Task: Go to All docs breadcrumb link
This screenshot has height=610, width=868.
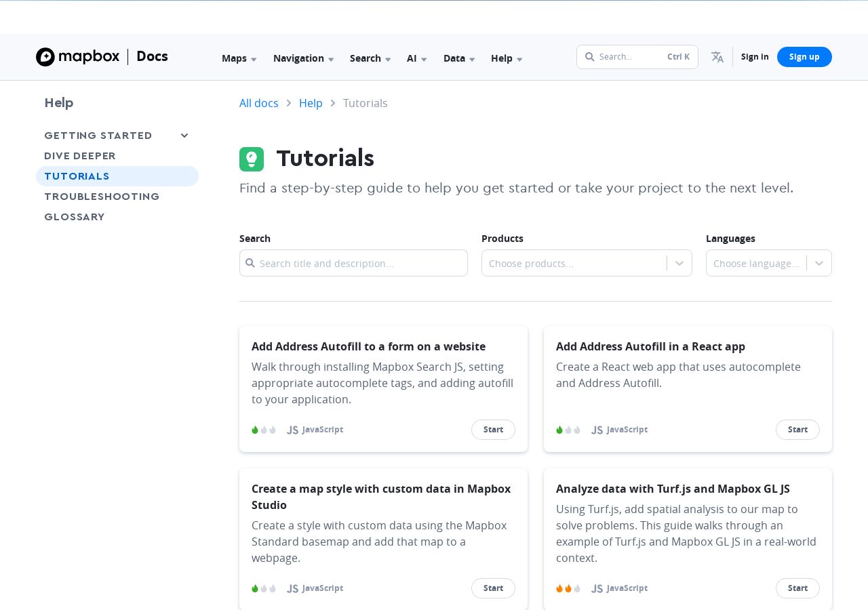Action: click(259, 103)
